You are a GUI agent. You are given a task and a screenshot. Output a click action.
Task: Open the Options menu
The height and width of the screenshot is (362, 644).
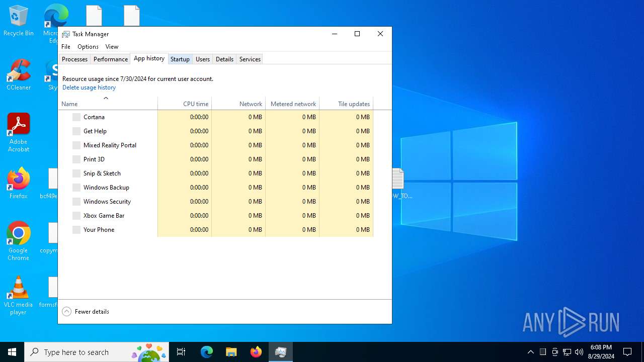pos(88,47)
